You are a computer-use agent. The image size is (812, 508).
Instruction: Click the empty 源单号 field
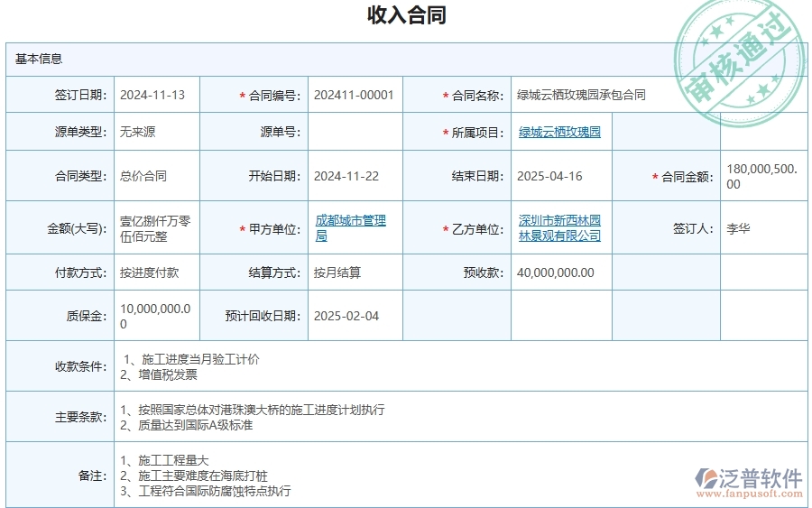point(355,132)
